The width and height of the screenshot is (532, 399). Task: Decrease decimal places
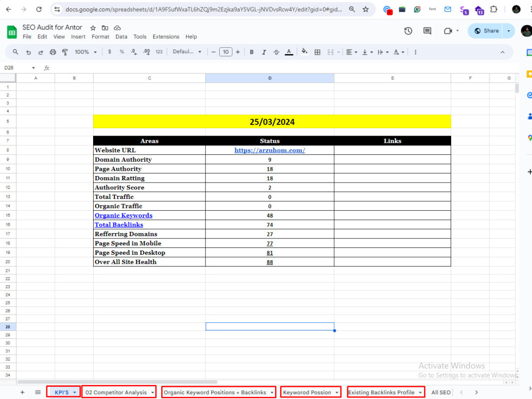pyautogui.click(x=134, y=52)
